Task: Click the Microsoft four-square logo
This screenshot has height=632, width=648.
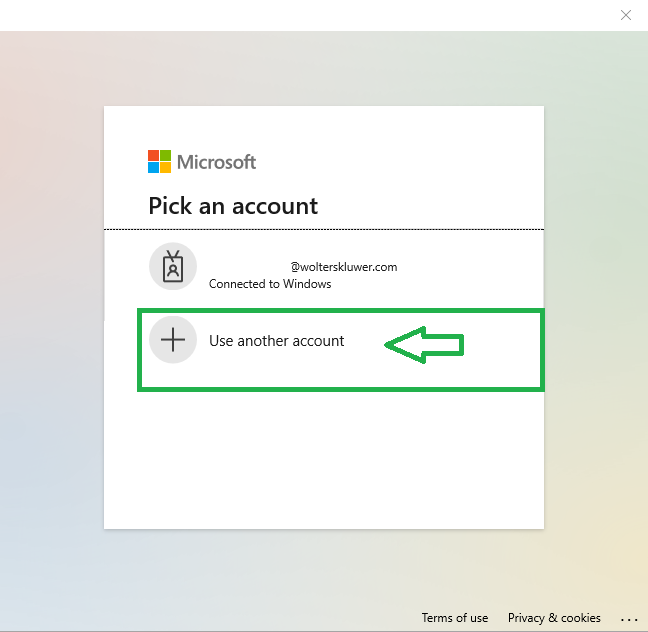Action: [160, 162]
